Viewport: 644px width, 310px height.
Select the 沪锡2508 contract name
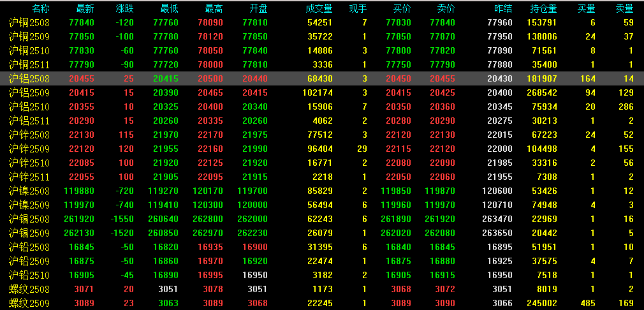[x=29, y=219]
